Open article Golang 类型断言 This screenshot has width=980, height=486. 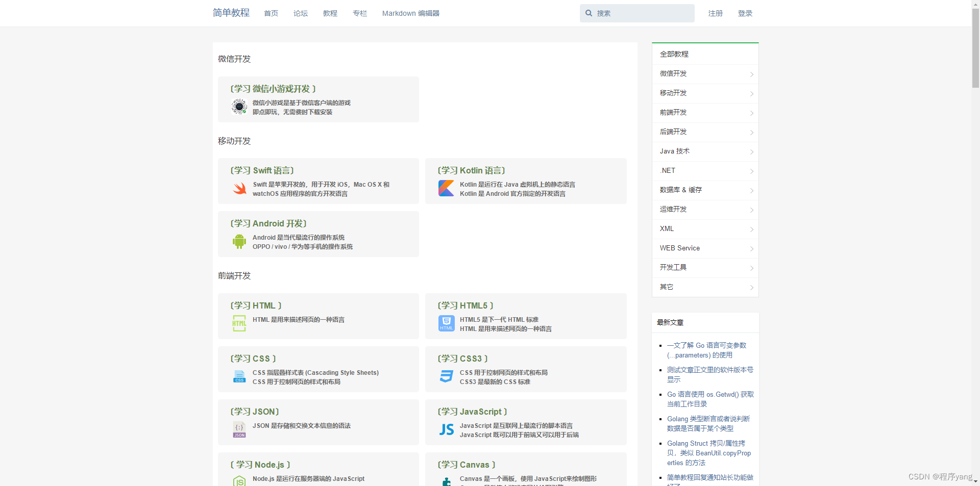708,424
